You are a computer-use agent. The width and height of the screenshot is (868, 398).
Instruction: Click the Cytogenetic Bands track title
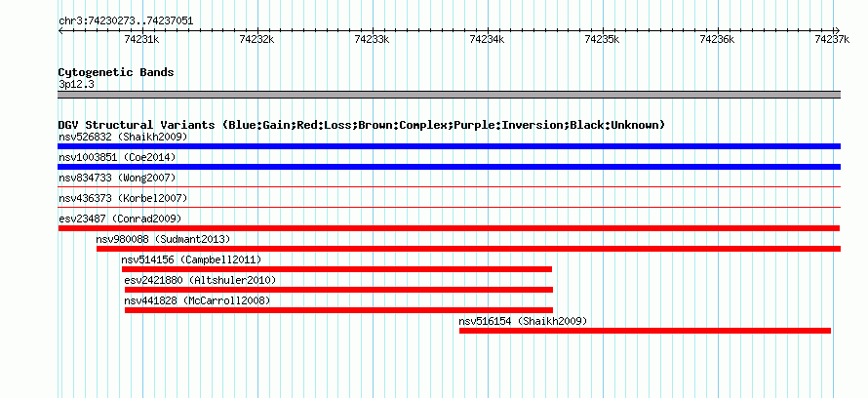(116, 72)
